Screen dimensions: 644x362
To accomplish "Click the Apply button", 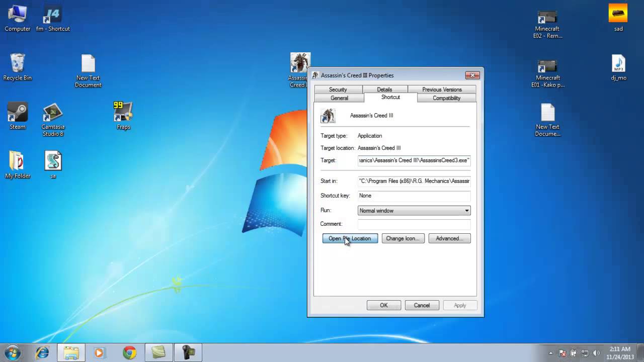I will pyautogui.click(x=460, y=305).
